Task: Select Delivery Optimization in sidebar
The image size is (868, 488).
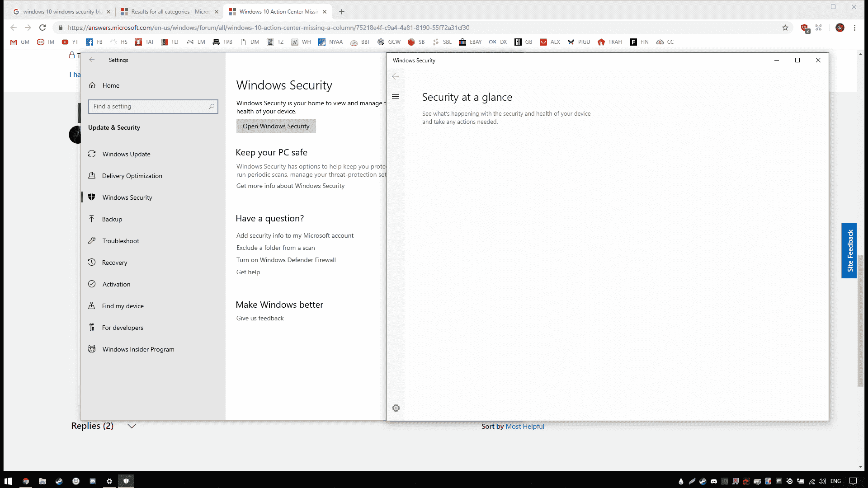Action: [153, 176]
